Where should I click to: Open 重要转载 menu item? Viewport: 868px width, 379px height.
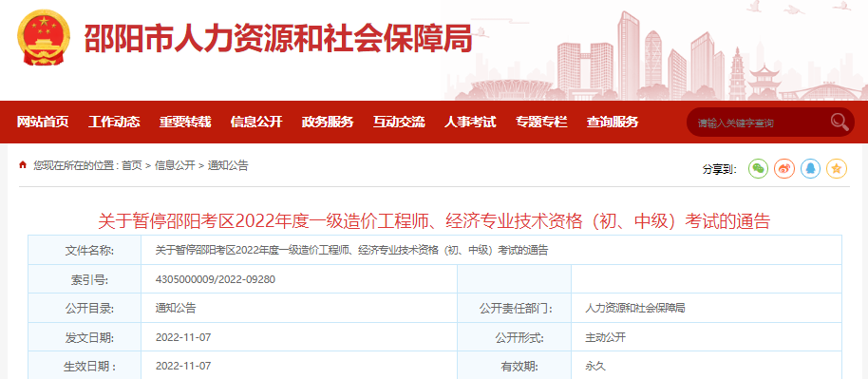pos(185,122)
